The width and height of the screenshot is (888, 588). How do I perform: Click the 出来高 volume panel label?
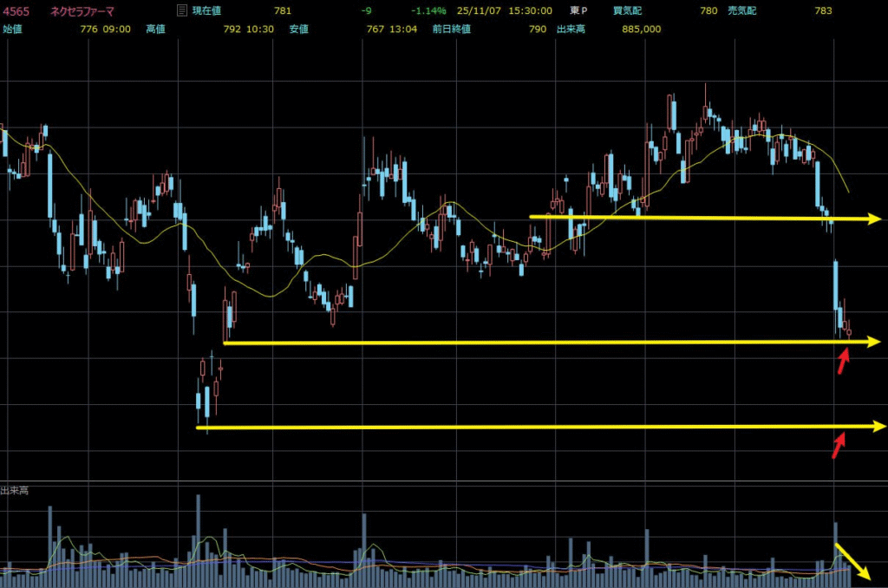coord(15,491)
